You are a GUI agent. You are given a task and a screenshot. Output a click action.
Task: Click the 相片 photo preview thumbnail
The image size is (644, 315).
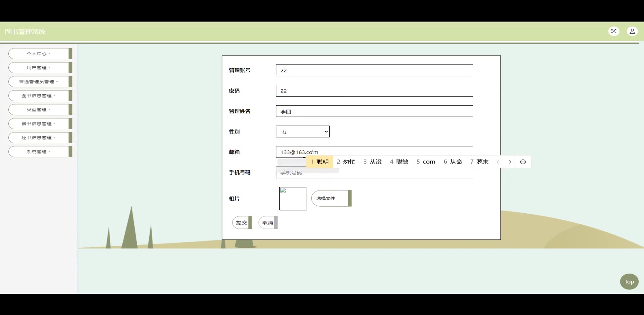tap(293, 199)
